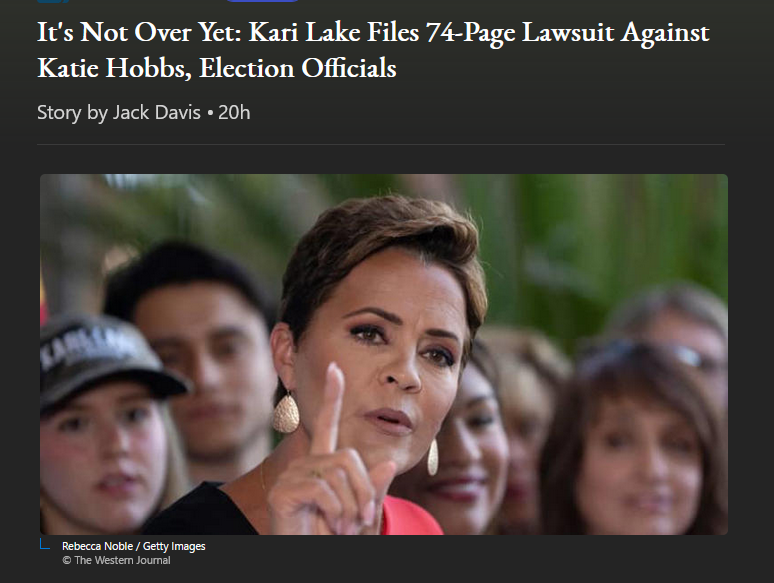Click the © The Western Journal text
Image resolution: width=774 pixels, height=583 pixels.
pos(116,560)
